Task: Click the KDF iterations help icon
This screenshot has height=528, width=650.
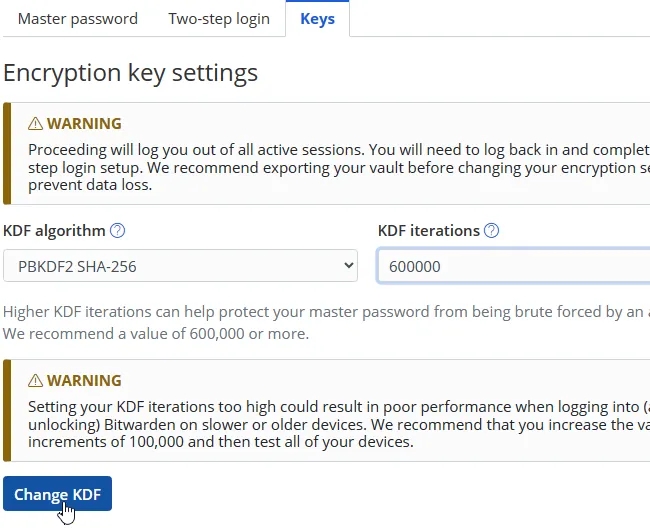Action: tap(492, 230)
